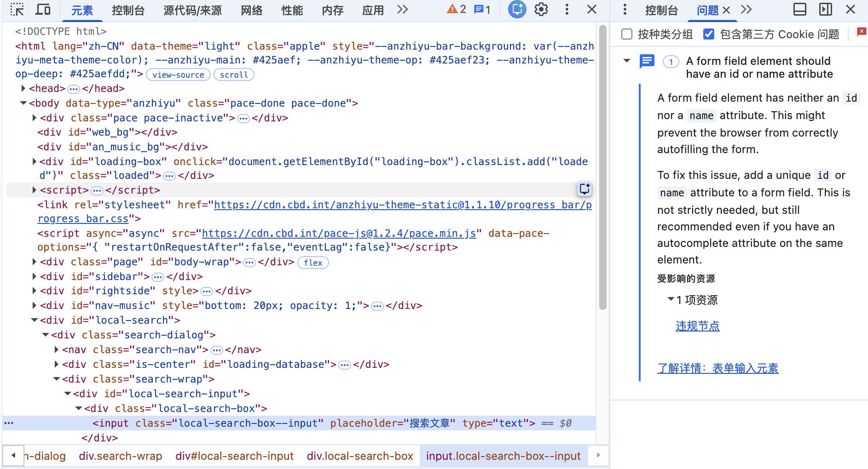Click the view-source badge
The height and width of the screenshot is (469, 868).
click(178, 74)
